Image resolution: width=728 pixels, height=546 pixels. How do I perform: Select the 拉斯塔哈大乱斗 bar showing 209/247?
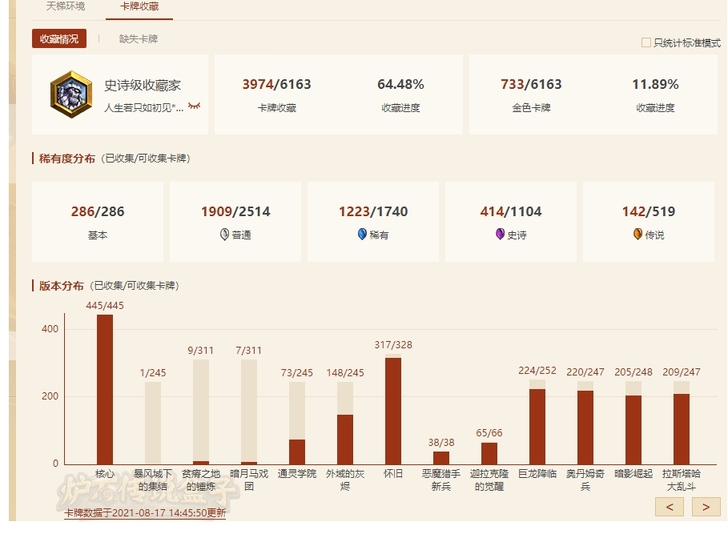[682, 422]
